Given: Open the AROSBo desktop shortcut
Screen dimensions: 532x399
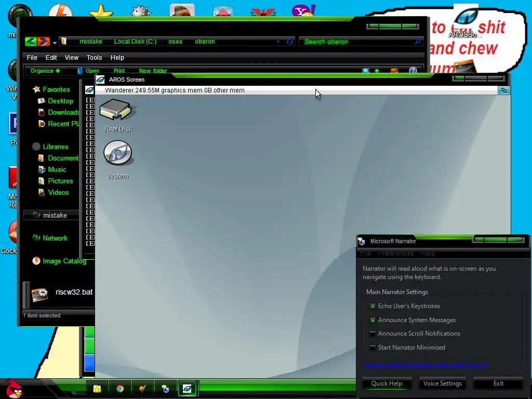Looking at the screenshot, I should point(465,20).
